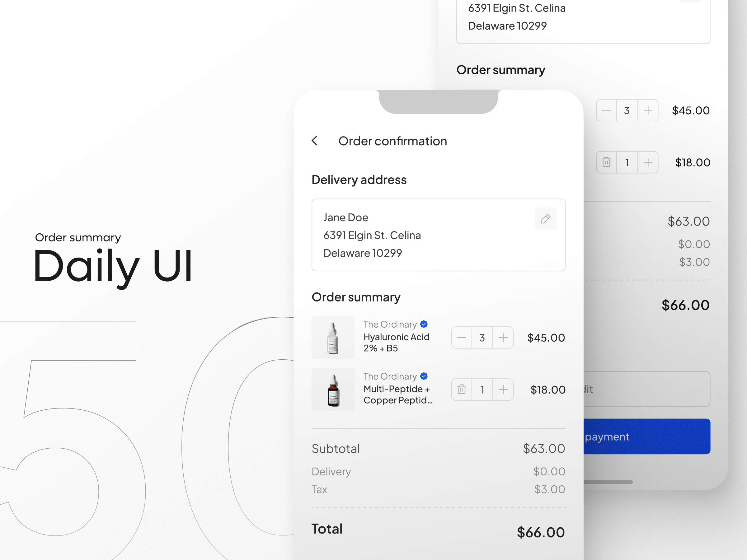
Task: Tap the verified badge on the Multi-Peptide brand row
Action: 424,376
